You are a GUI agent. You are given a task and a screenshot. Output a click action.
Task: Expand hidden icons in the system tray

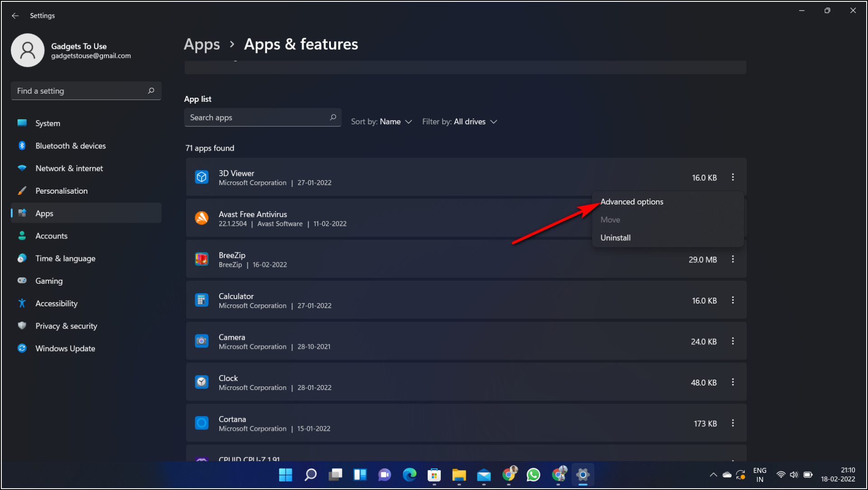point(713,475)
